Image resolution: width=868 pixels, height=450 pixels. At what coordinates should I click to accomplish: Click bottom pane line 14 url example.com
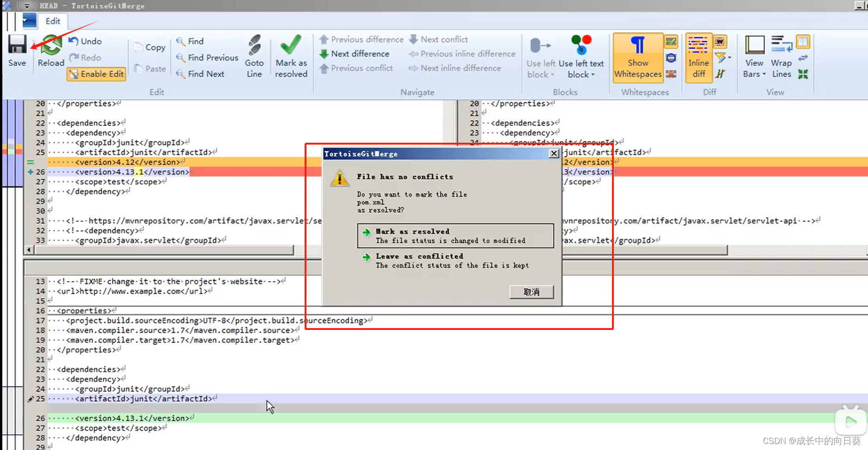coord(131,291)
